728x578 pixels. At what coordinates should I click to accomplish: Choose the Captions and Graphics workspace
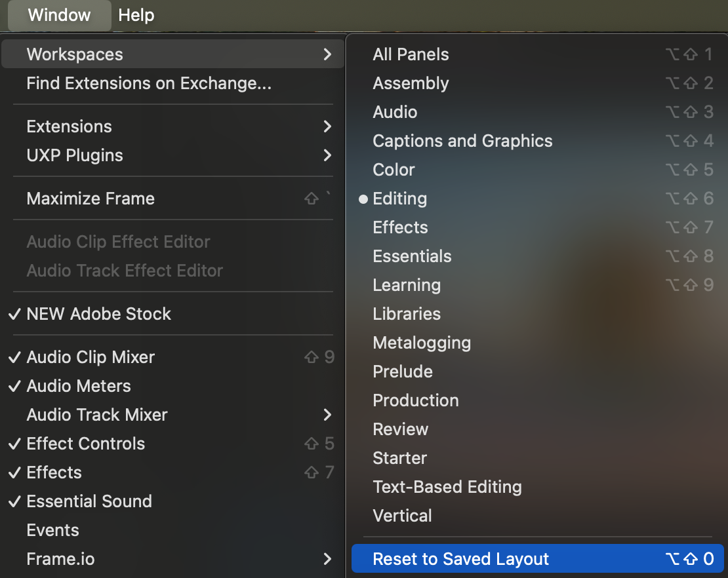tap(462, 141)
